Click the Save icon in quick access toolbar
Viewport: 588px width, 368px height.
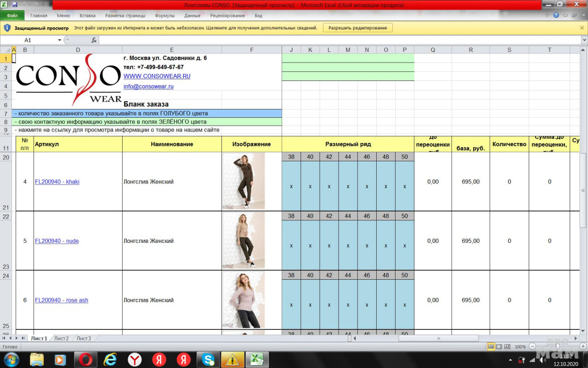point(15,5)
